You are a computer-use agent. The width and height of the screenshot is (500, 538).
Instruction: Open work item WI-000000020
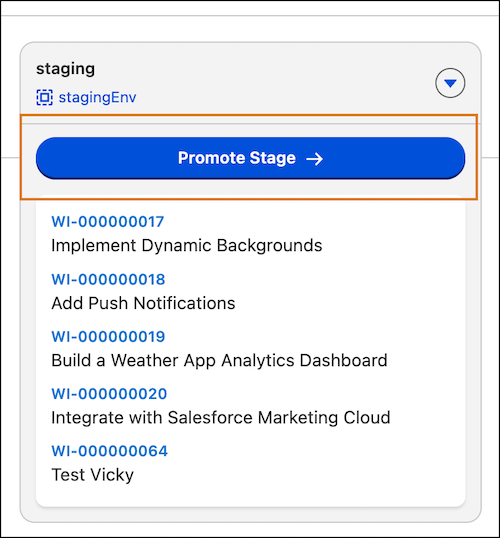[109, 394]
